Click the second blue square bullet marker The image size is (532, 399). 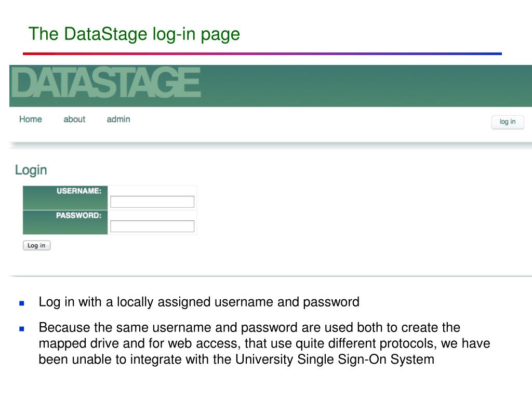click(22, 328)
